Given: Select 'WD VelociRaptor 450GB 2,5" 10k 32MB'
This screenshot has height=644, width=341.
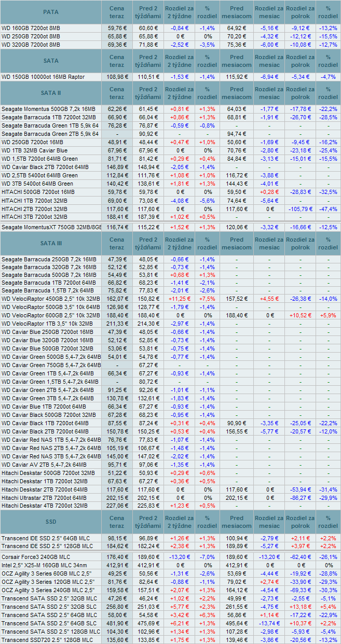Looking at the screenshot, I should (x=51, y=299).
